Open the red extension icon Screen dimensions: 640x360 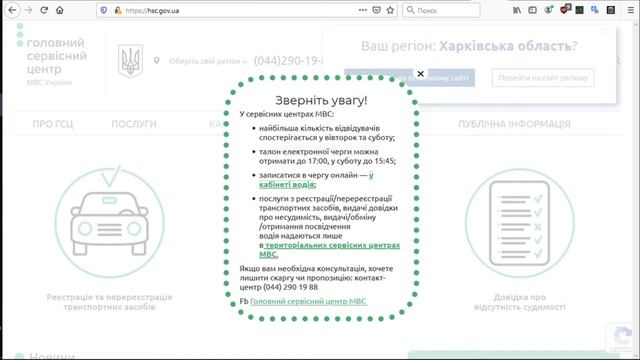coord(564,9)
